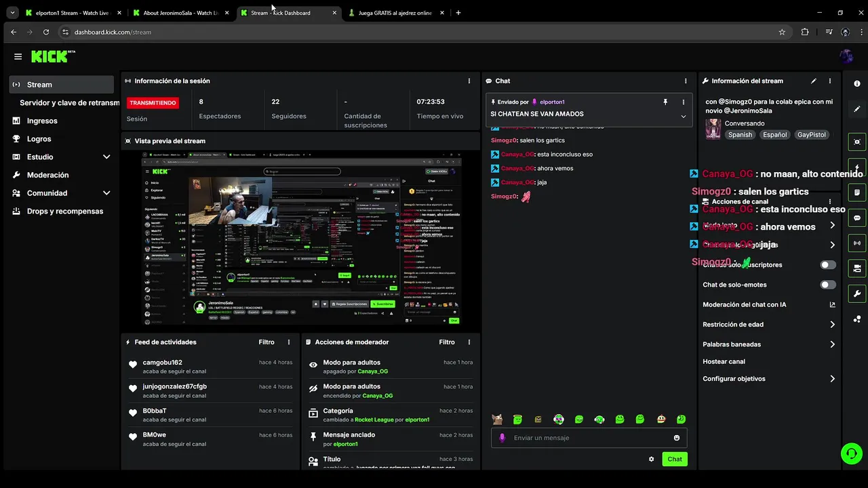Click the camera icon in right rail
The width and height of the screenshot is (868, 488).
[857, 268]
